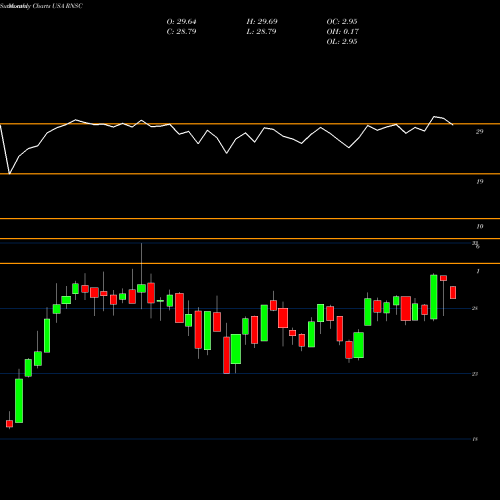500x500 pixels.
Task: Click the OH: 0.17 reading
Action: pos(343,32)
